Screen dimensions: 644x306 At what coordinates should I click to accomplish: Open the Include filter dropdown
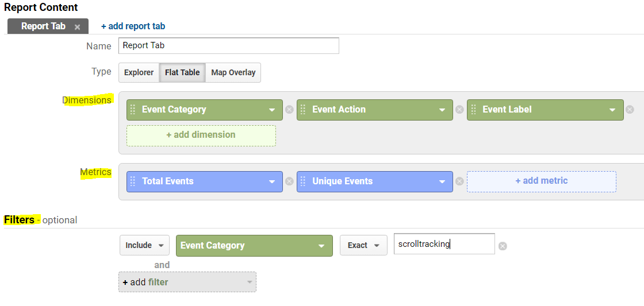144,245
